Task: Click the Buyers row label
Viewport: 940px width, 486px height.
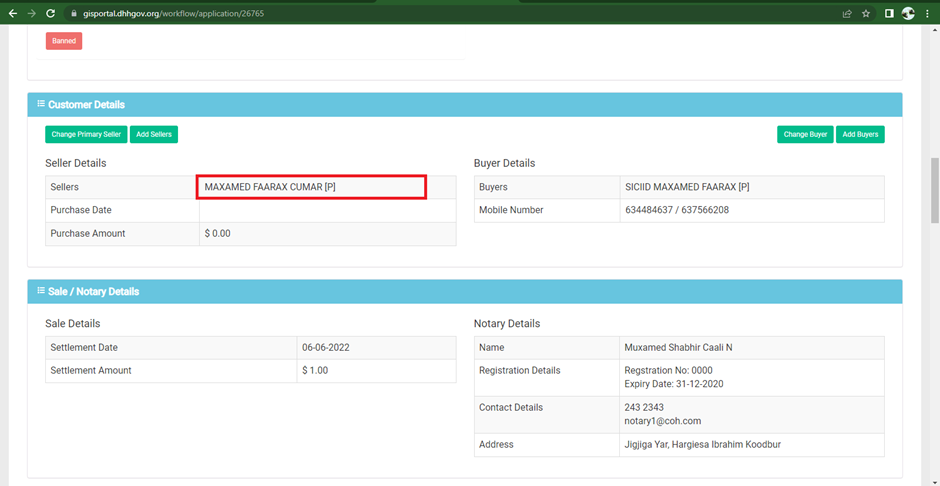Action: (x=493, y=187)
